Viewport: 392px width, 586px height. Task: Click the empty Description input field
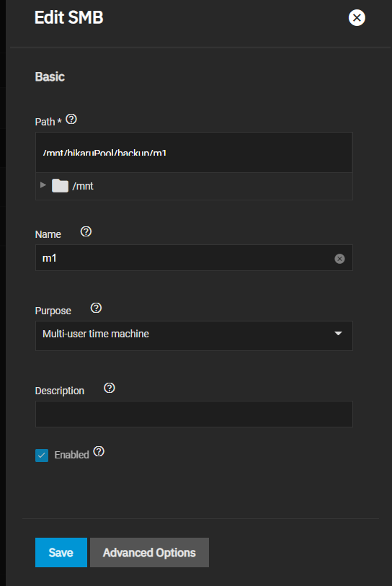pos(194,414)
